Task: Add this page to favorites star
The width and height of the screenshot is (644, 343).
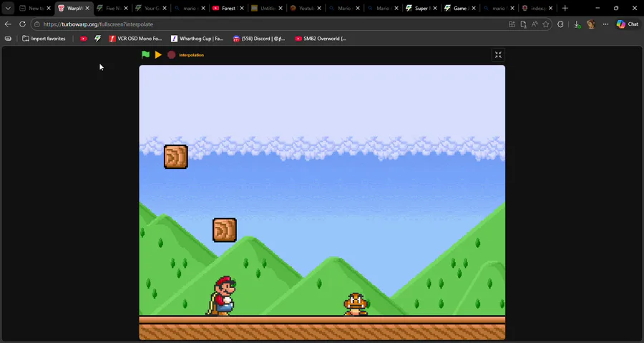Action: pos(545,24)
